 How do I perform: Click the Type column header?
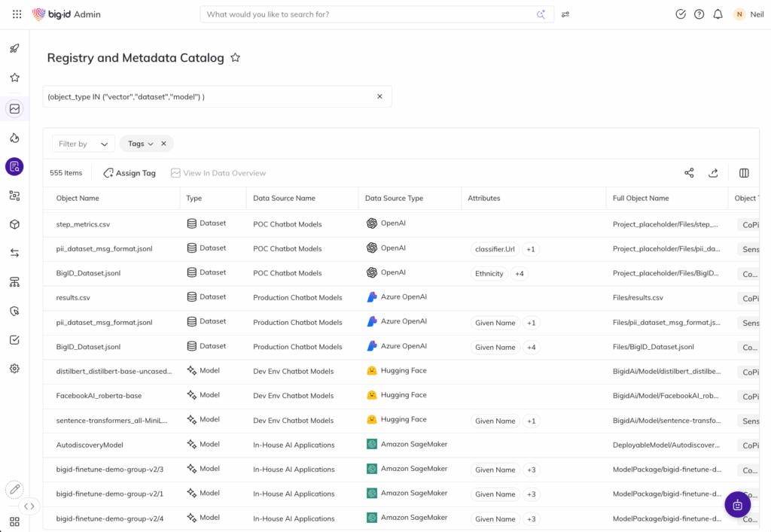(x=194, y=199)
